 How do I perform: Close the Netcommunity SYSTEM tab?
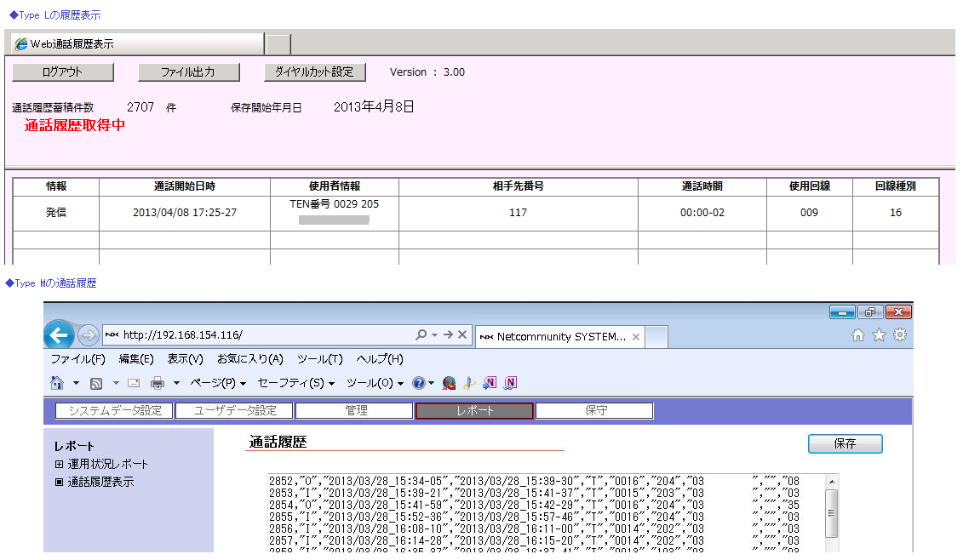point(633,336)
